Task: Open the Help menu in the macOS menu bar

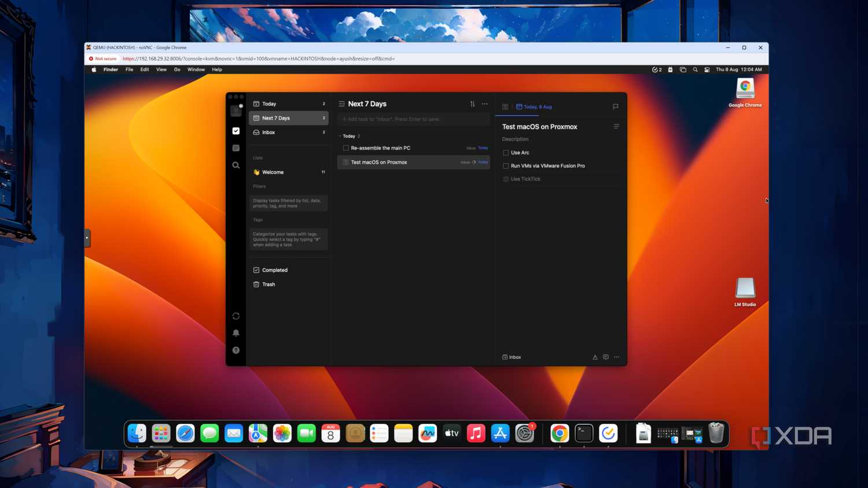Action: pyautogui.click(x=217, y=69)
